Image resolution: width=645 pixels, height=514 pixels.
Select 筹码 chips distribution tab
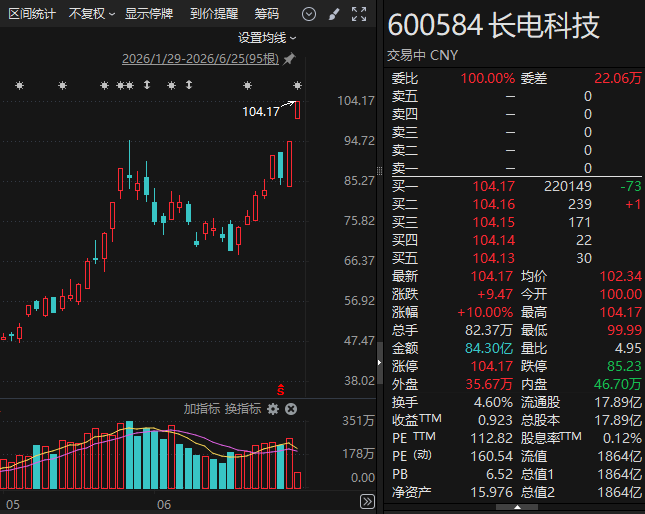[266, 14]
